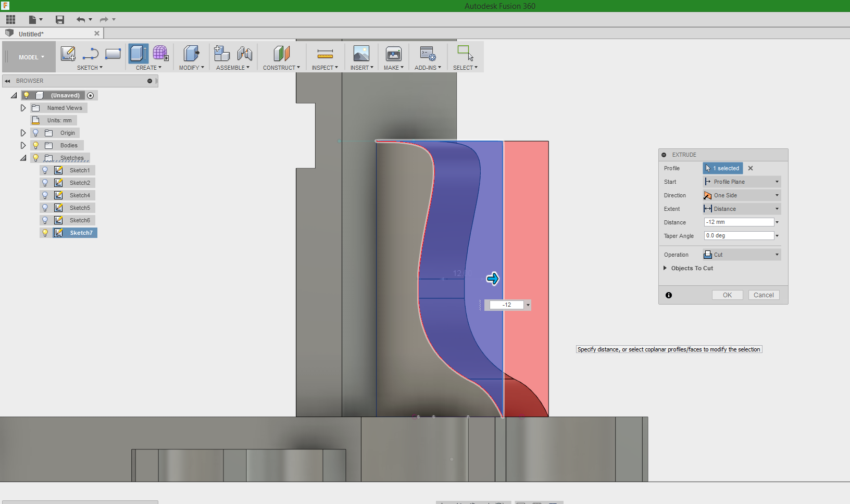850x504 pixels.
Task: Click the browser options round icon
Action: [149, 81]
